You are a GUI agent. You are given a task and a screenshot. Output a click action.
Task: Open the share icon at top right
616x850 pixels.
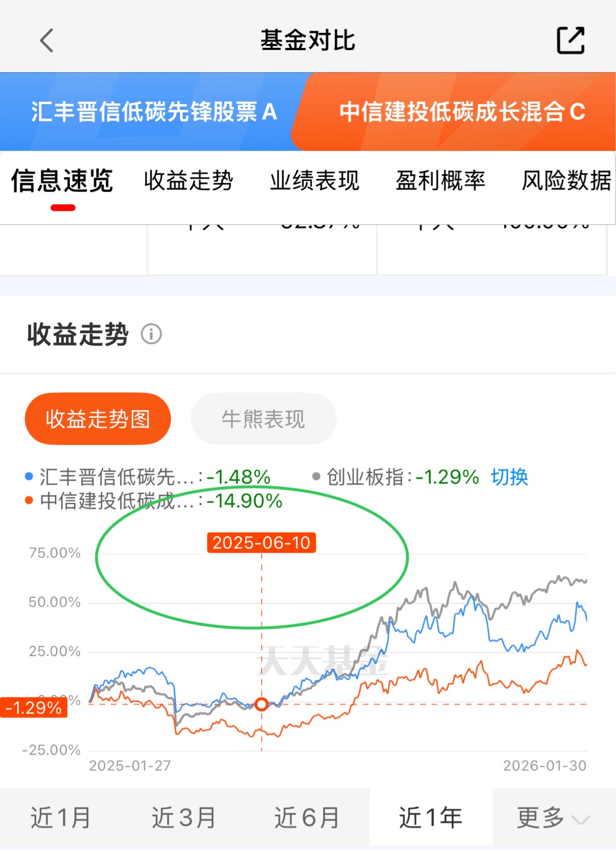[x=571, y=40]
